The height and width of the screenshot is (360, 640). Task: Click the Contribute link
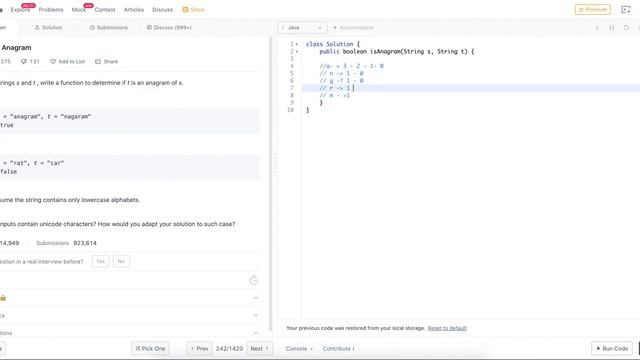point(338,349)
